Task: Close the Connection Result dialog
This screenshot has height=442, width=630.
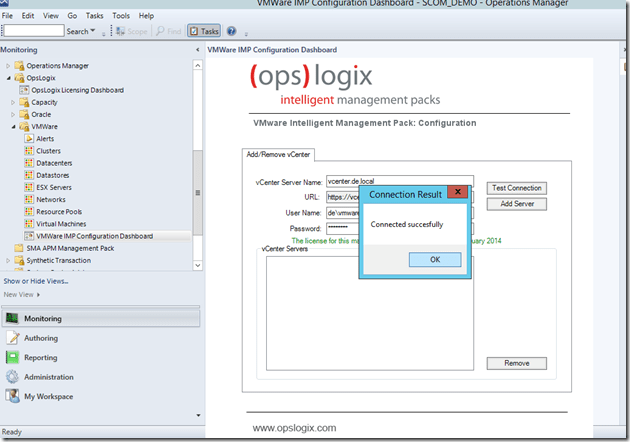Action: [x=457, y=191]
